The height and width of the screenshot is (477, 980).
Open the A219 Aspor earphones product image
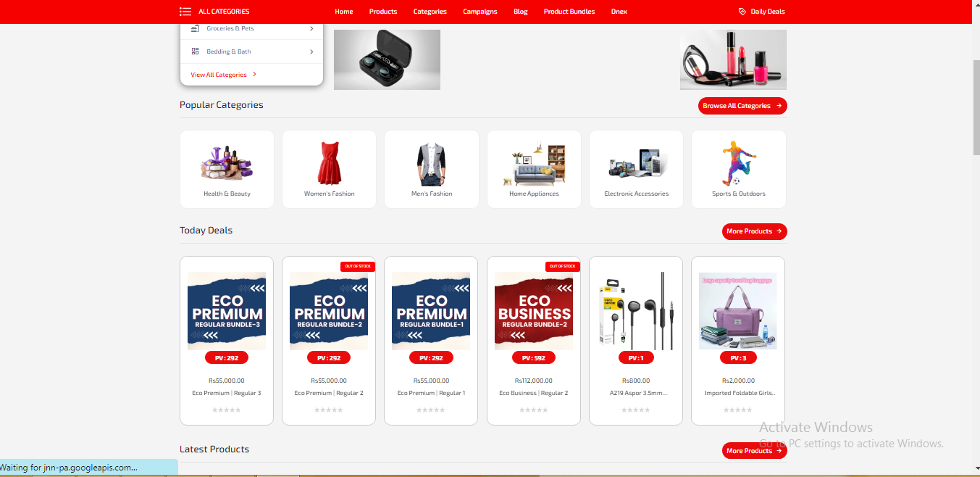coord(636,310)
